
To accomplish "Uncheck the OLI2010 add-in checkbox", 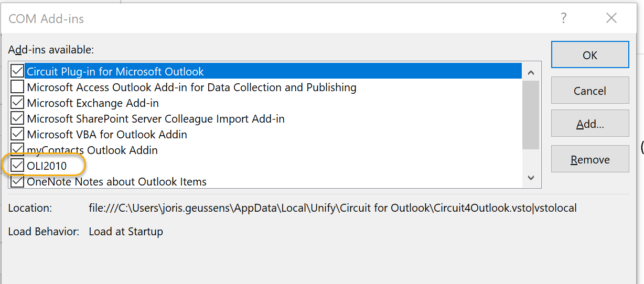I will click(x=17, y=166).
